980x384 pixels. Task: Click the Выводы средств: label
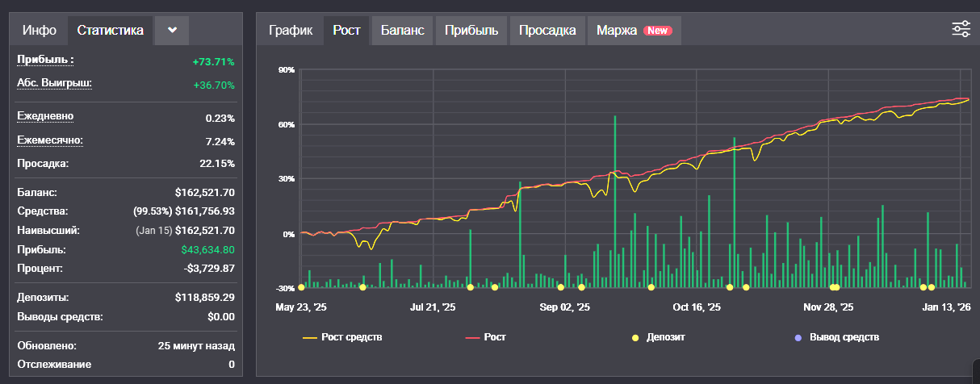point(60,316)
